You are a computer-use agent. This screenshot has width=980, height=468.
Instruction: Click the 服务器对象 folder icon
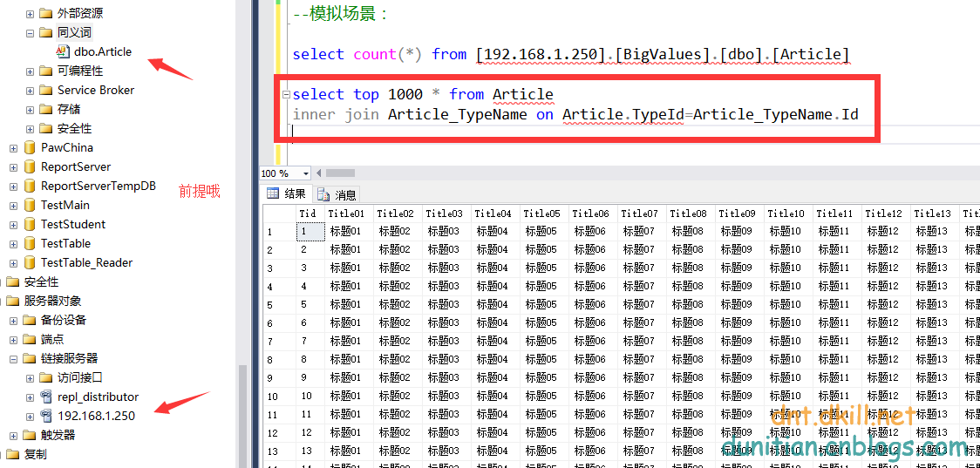point(13,302)
